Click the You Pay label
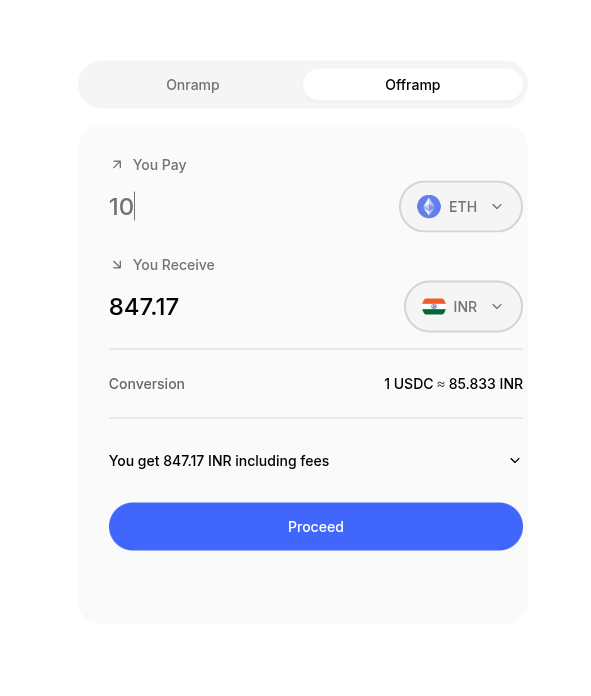Image resolution: width=591 pixels, height=696 pixels. click(159, 165)
